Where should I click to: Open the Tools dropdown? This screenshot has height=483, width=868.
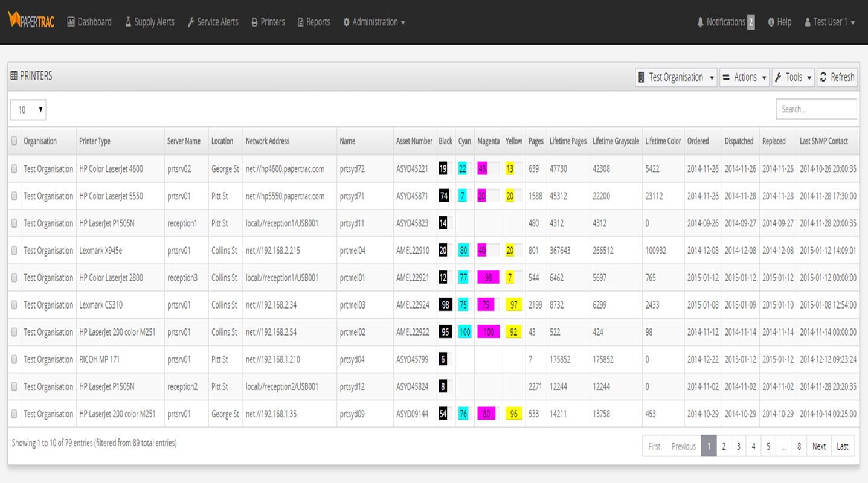click(793, 77)
